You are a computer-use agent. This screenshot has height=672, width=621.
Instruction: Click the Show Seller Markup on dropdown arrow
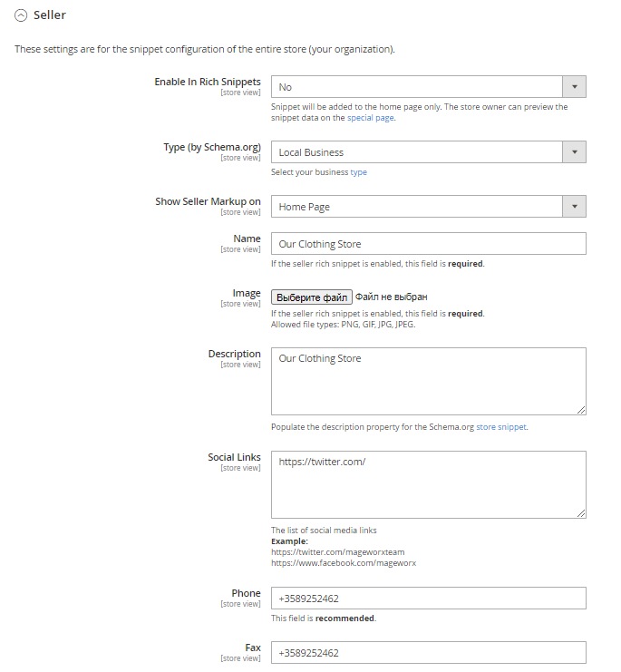[x=574, y=207]
